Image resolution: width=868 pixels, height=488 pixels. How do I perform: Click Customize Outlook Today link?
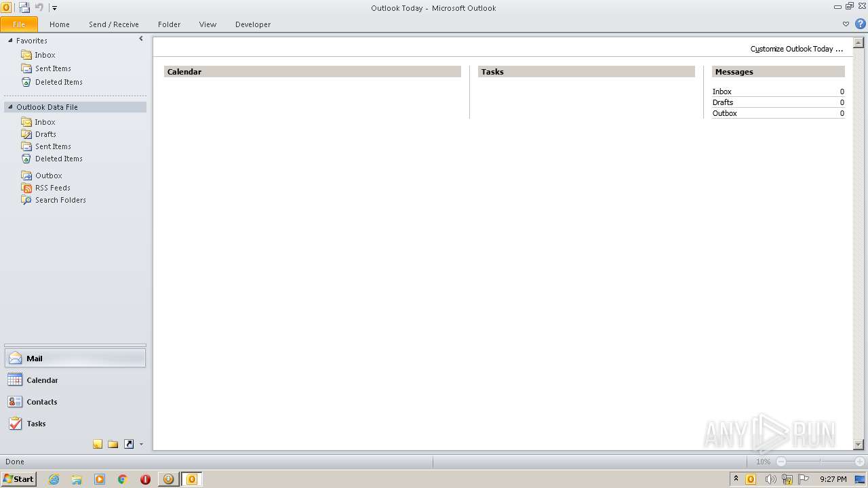(x=796, y=49)
